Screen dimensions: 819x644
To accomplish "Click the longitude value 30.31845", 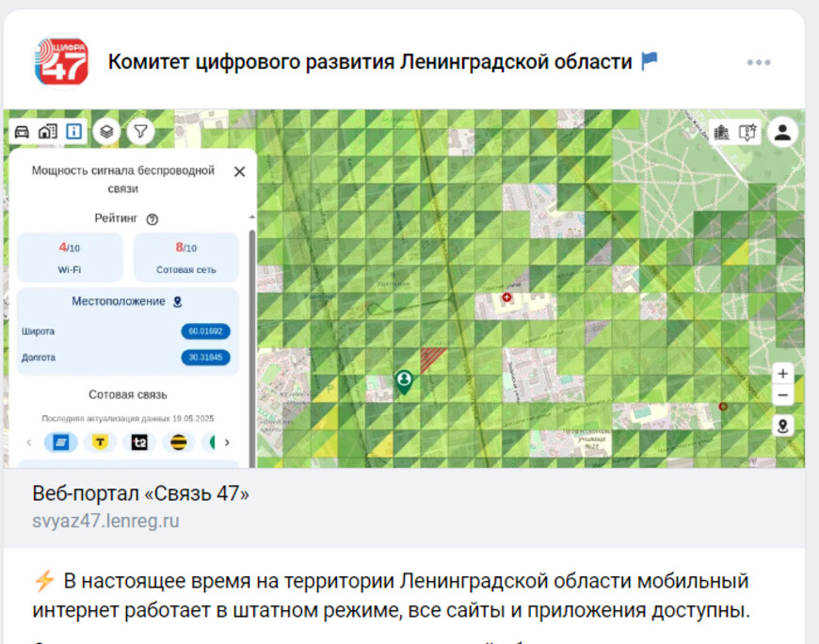I will click(205, 358).
